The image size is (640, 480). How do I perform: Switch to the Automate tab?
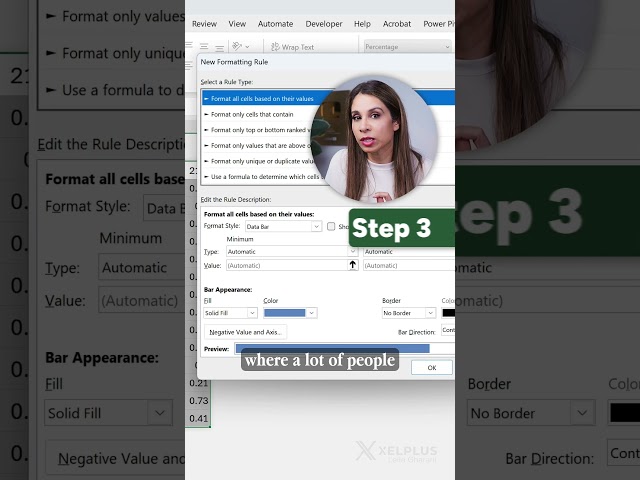coord(276,24)
